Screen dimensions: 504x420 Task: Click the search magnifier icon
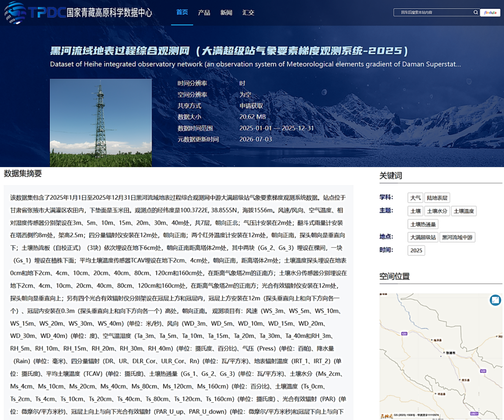[476, 12]
